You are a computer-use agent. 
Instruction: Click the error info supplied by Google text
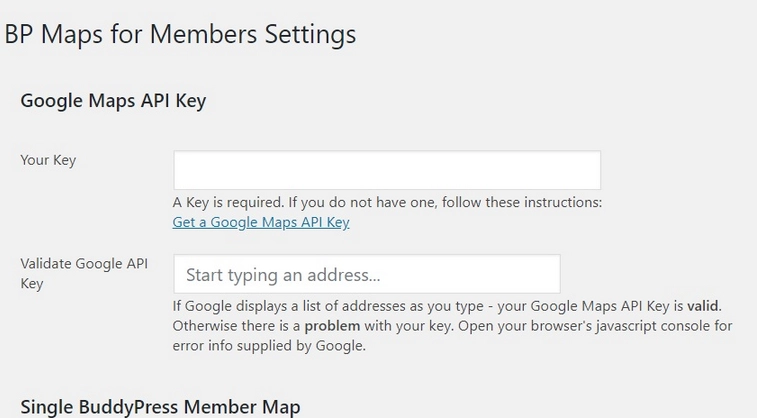coord(269,347)
